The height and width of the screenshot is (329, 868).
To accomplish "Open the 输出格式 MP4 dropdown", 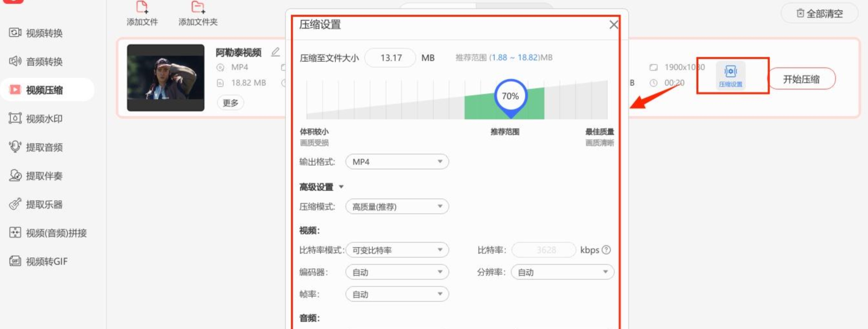I will click(397, 162).
